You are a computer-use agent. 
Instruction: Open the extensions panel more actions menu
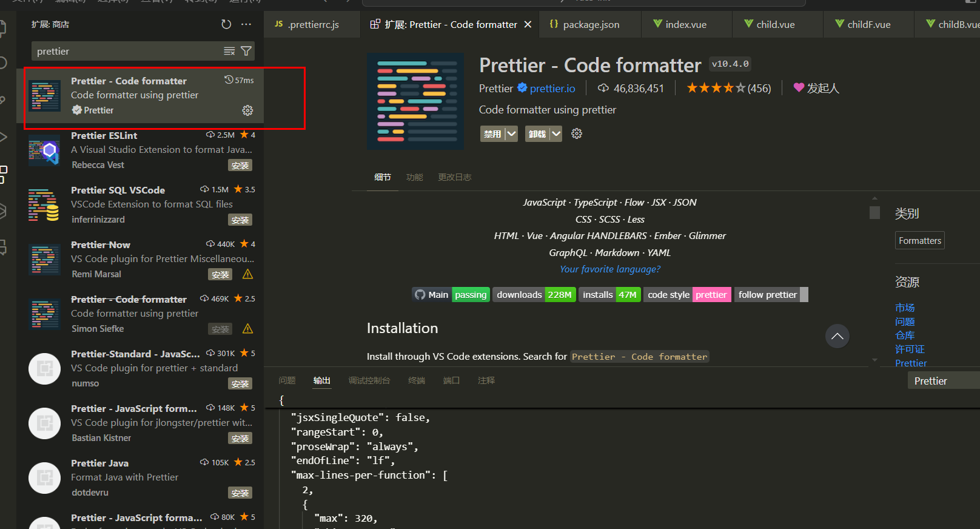pyautogui.click(x=246, y=24)
